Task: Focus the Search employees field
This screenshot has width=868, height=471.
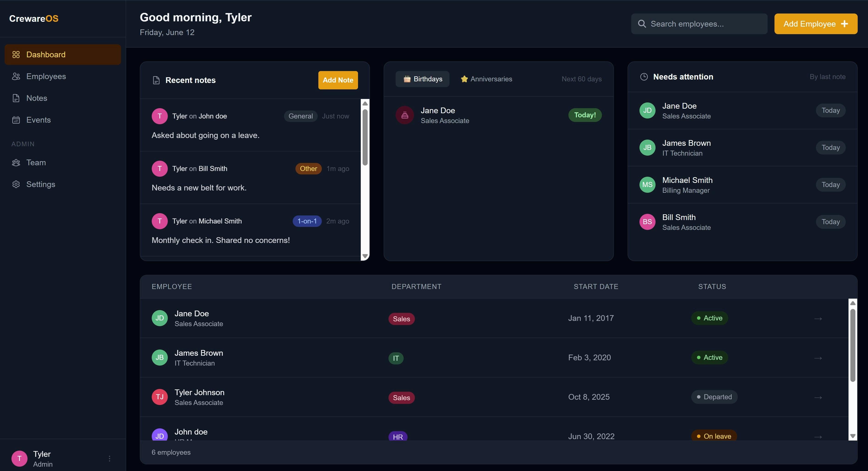Action: coord(699,24)
